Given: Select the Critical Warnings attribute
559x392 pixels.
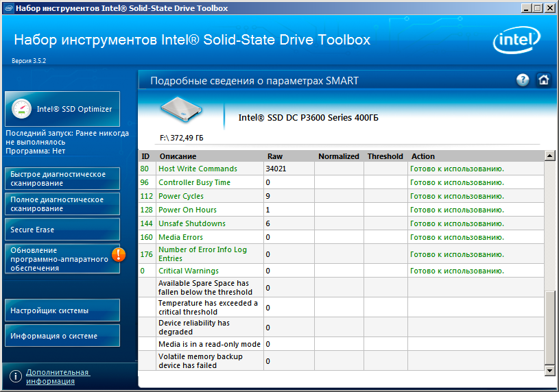Looking at the screenshot, I should 341,271.
